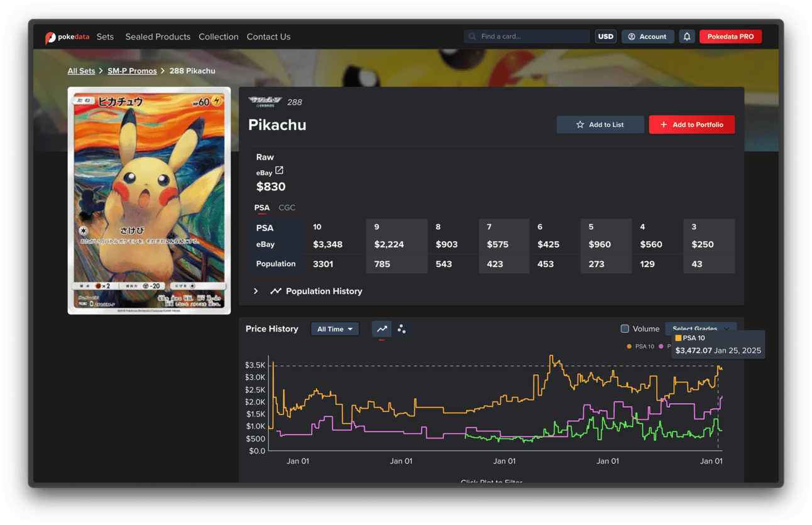Click Add to List button

click(600, 124)
